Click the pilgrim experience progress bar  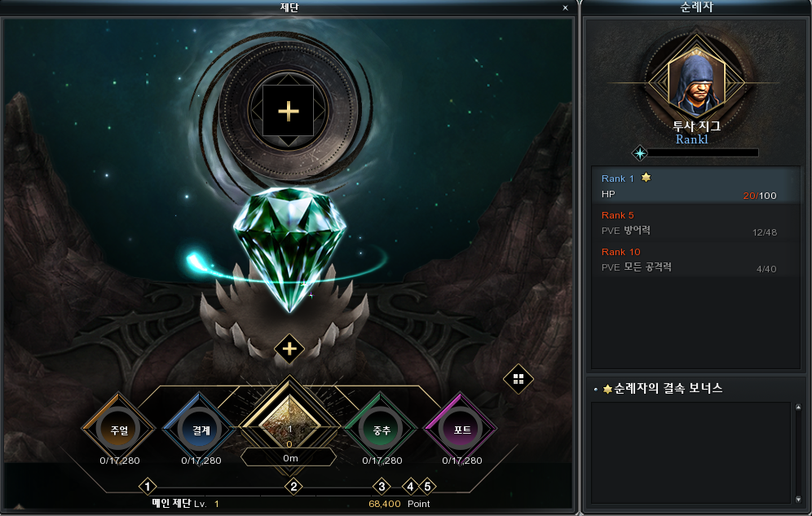(x=703, y=152)
